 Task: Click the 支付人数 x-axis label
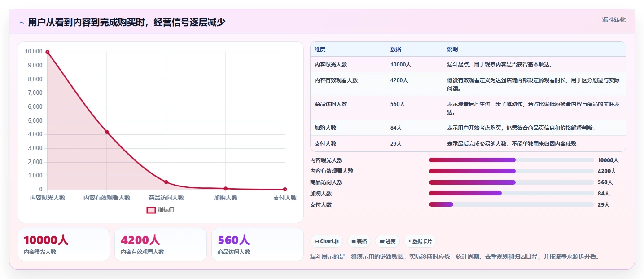285,198
